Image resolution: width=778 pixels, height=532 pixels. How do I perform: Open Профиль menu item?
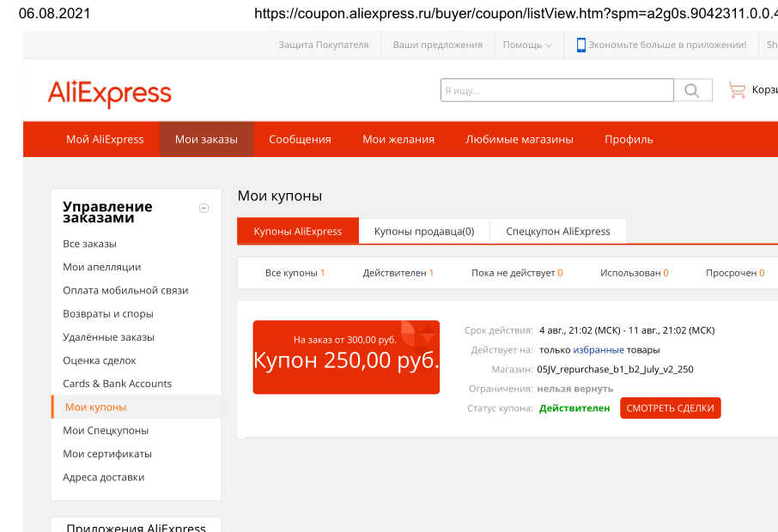click(x=629, y=139)
